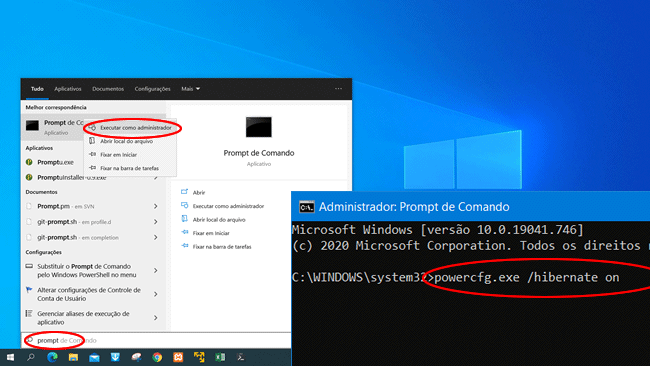Screen dimensions: 650x366
Task: Click the Prompt.pm document icon
Action: point(29,206)
